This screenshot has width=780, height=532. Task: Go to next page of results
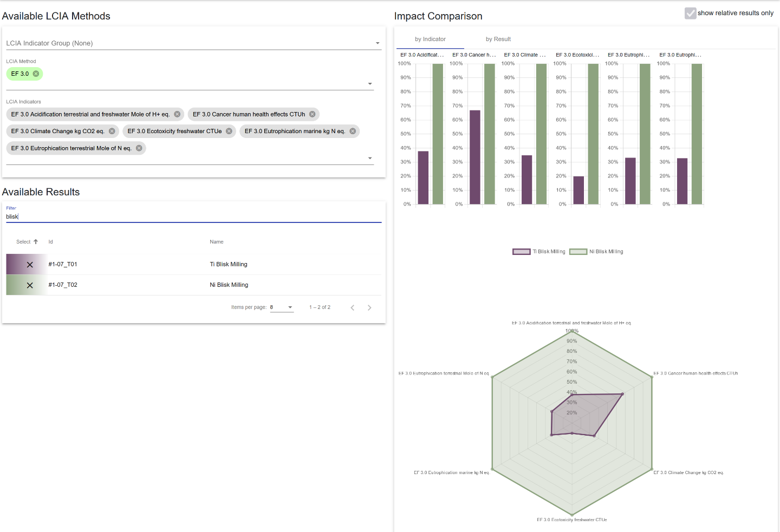369,307
